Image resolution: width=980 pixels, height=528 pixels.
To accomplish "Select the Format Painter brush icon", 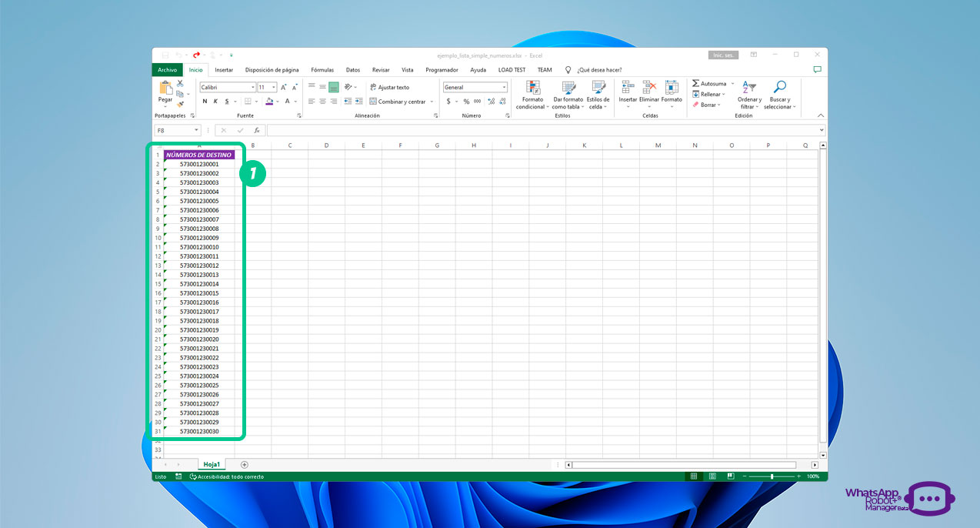I will click(x=180, y=104).
